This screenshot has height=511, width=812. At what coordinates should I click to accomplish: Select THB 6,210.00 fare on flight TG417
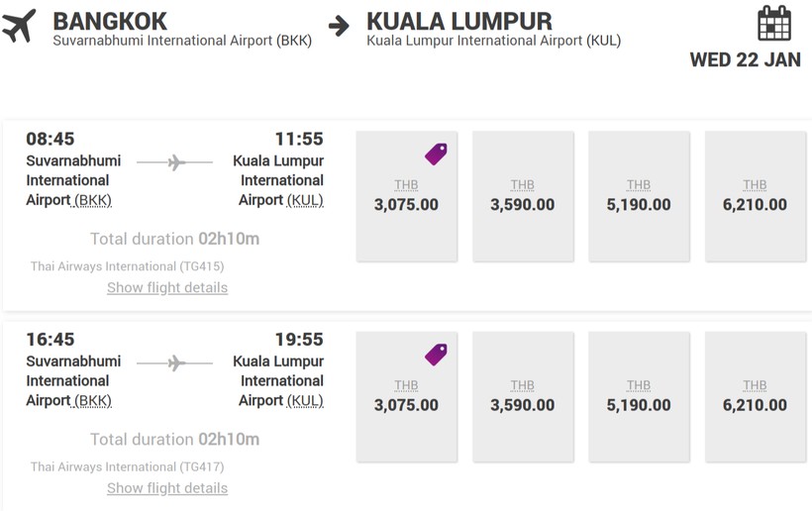pyautogui.click(x=755, y=397)
